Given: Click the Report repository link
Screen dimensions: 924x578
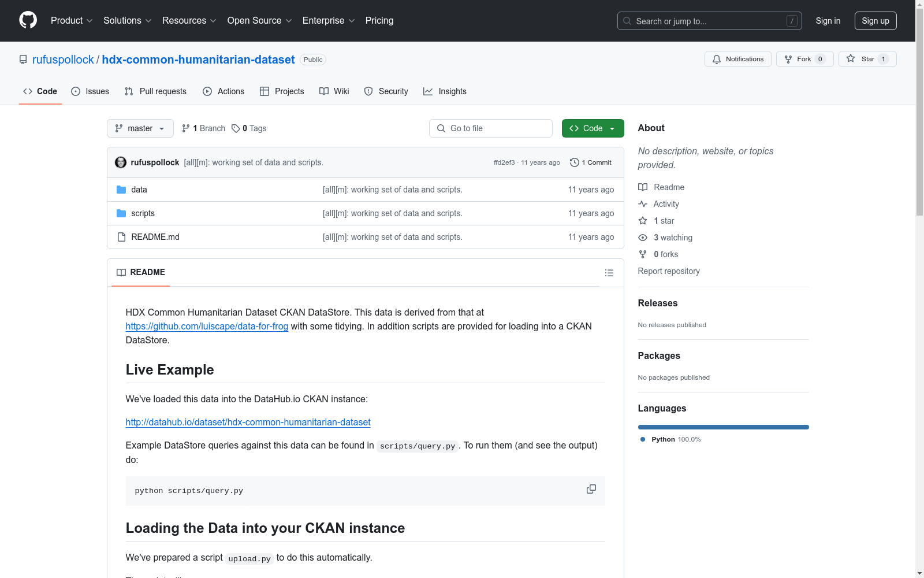Looking at the screenshot, I should 669,271.
